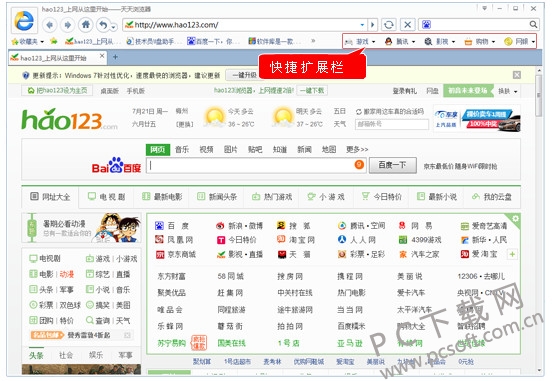Click the undo closed tab arrow icon
The width and height of the screenshot is (556, 381).
tap(103, 25)
